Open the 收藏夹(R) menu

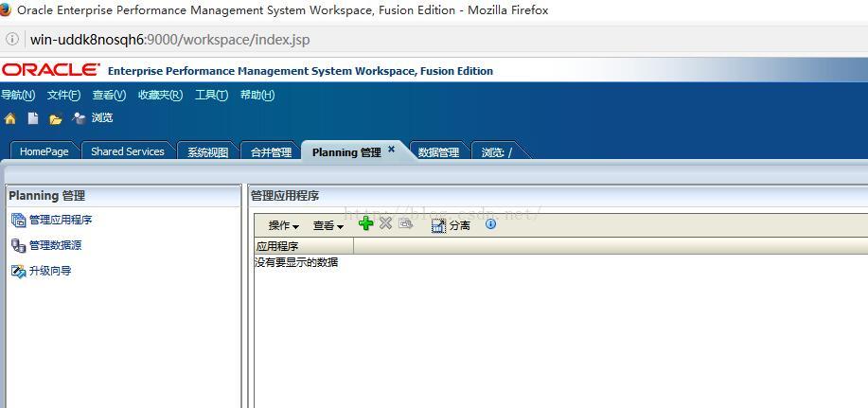160,96
